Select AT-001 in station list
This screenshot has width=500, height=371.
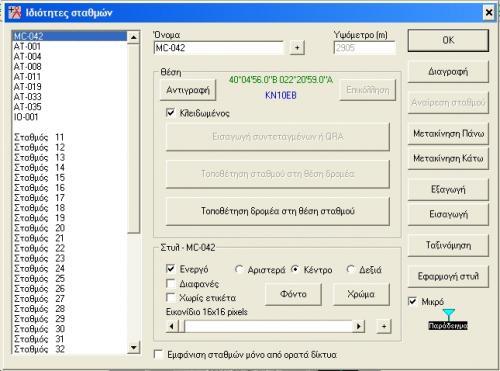[x=70, y=47]
